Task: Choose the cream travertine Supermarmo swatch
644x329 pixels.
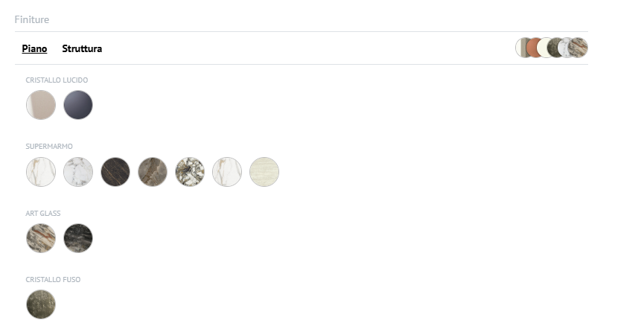Action: pos(264,172)
